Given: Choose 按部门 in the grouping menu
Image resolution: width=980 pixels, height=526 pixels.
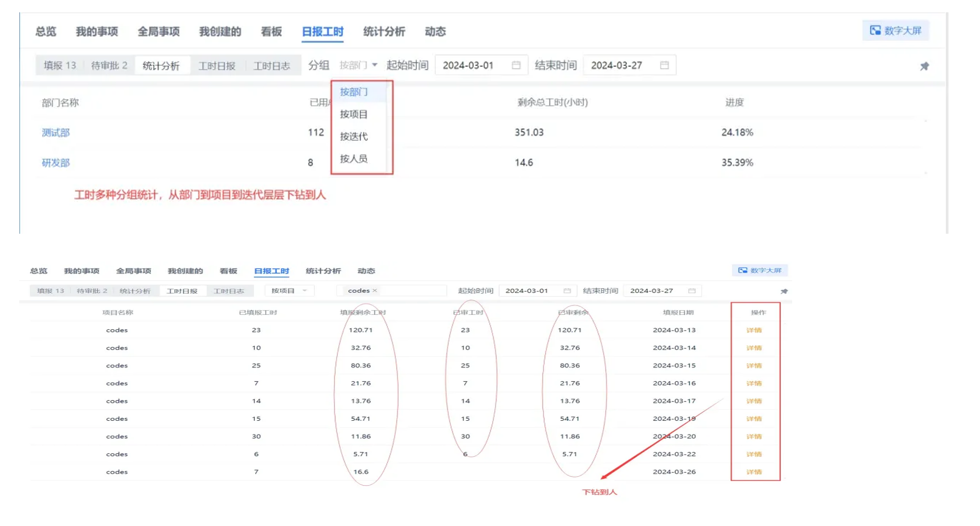Looking at the screenshot, I should (354, 92).
